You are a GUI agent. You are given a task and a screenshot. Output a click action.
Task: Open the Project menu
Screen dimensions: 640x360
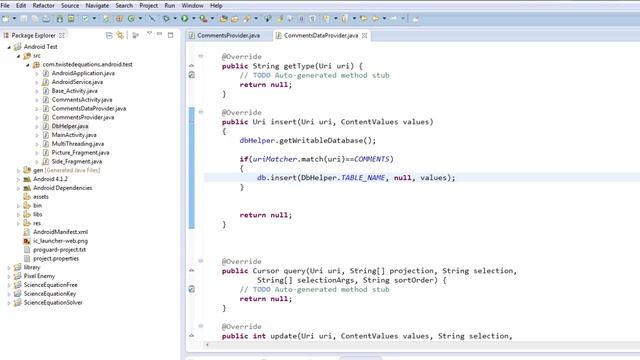149,6
